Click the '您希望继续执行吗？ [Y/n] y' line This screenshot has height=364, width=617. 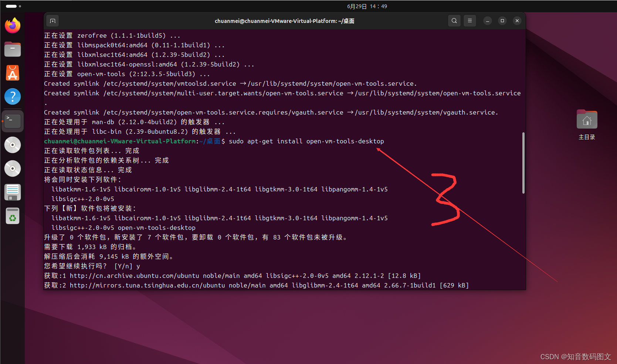coord(92,266)
